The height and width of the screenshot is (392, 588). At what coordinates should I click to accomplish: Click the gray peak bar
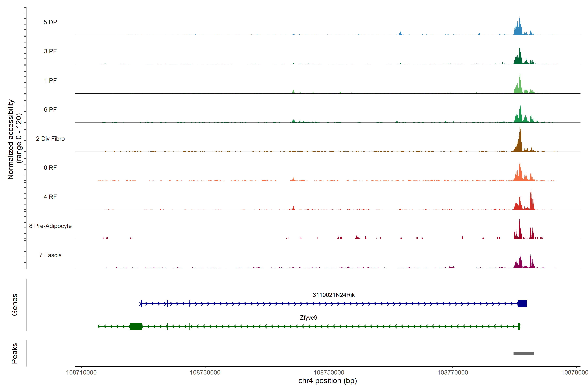coord(523,353)
